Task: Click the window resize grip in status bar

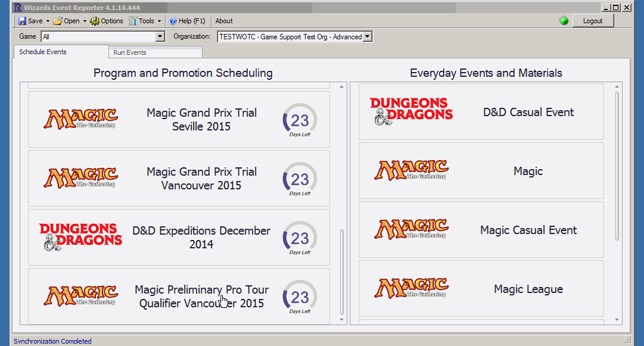Action: pyautogui.click(x=627, y=341)
